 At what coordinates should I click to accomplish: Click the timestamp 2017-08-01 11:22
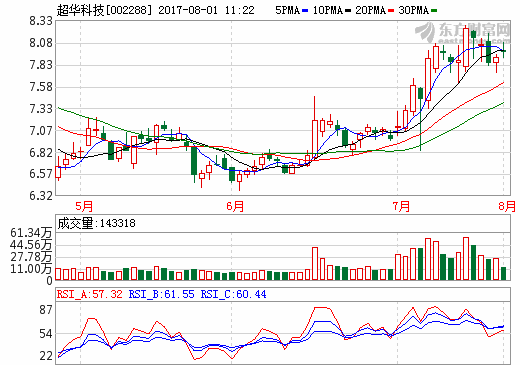pyautogui.click(x=206, y=10)
